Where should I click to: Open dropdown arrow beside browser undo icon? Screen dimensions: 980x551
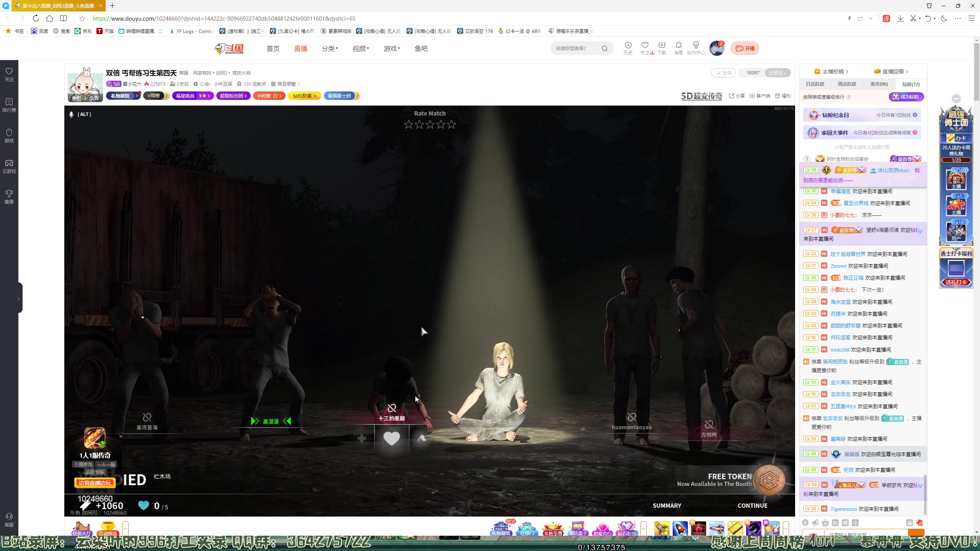pos(934,18)
